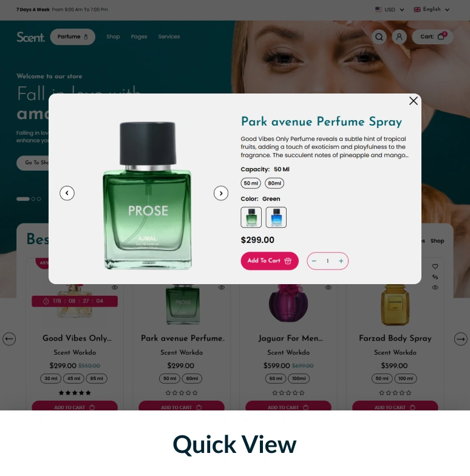Image resolution: width=470 pixels, height=476 pixels.
Task: Quick view eye icon on Jaguar card
Action: tap(328, 288)
